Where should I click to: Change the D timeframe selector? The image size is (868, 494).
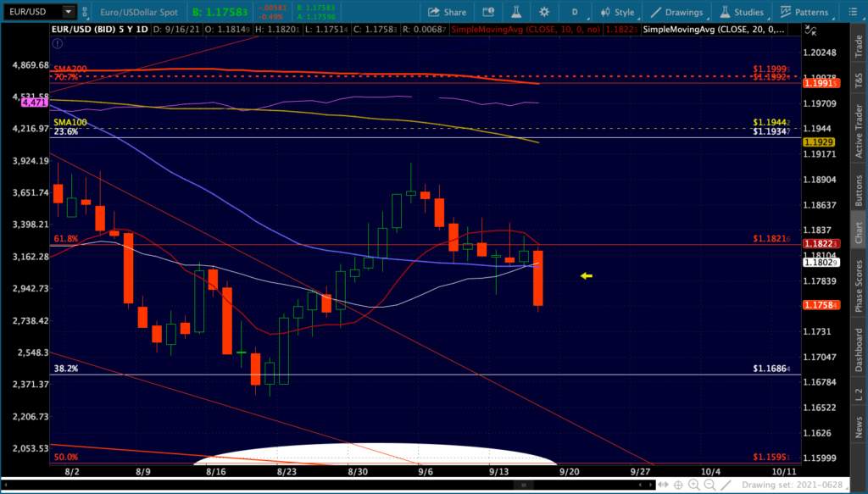point(575,12)
